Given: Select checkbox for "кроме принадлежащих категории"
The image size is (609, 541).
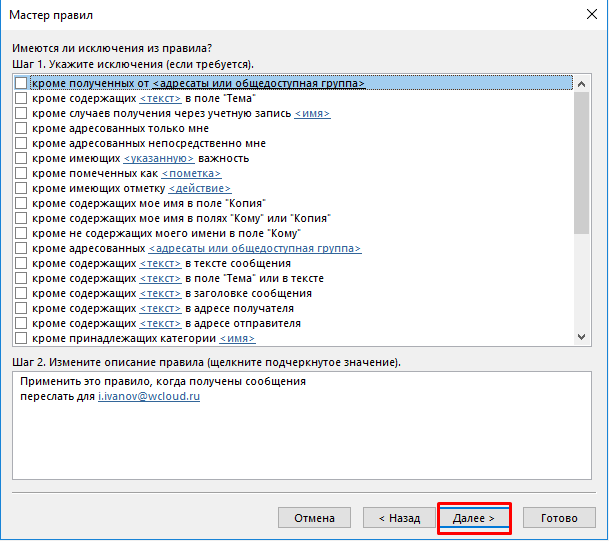Looking at the screenshot, I should [x=21, y=339].
